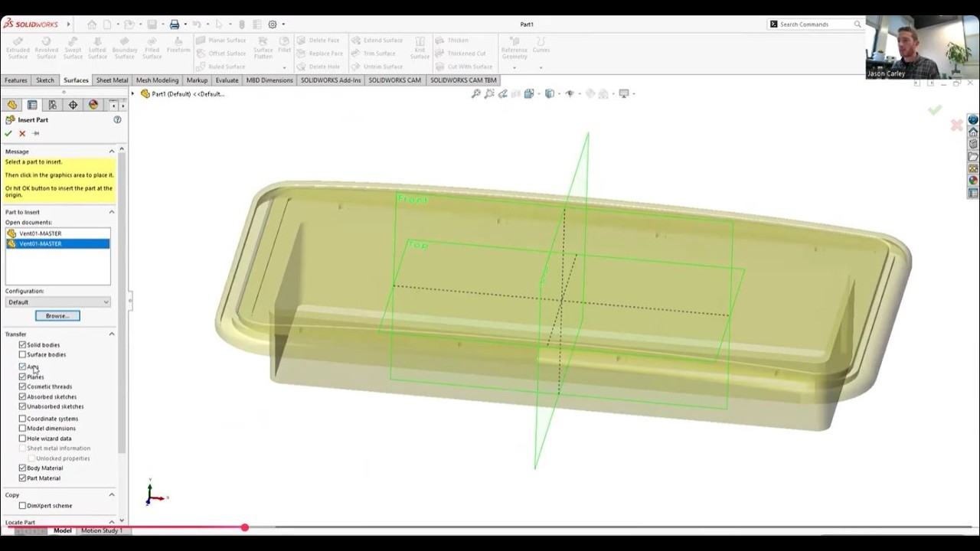980x551 pixels.
Task: Select the Surface Flatten tool
Action: [263, 47]
